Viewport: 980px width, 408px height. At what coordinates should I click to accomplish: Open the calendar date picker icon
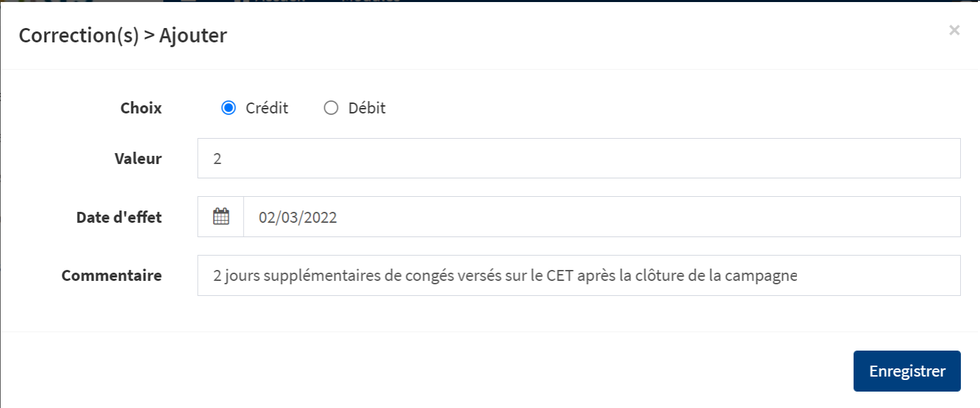pyautogui.click(x=221, y=217)
